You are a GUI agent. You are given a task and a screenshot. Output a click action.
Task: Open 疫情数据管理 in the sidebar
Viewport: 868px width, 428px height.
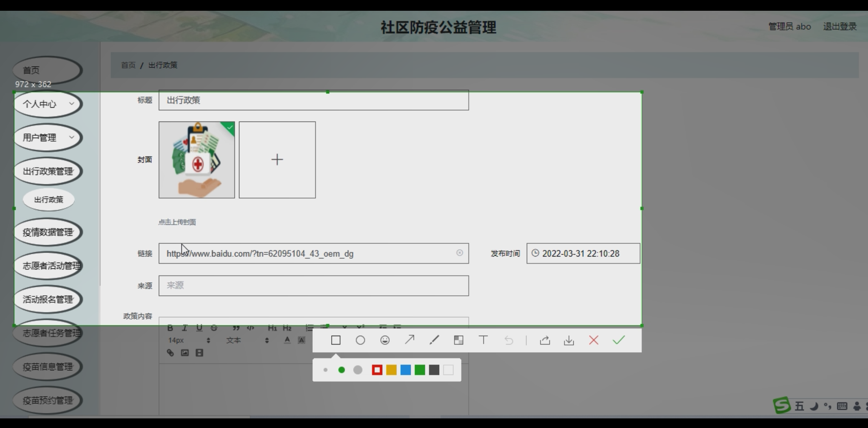click(x=48, y=232)
